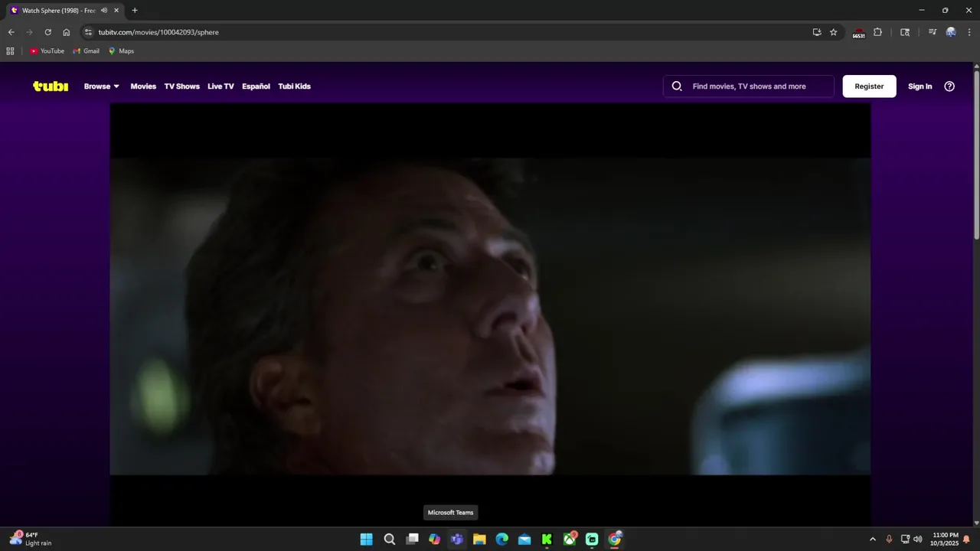View site information icon in address bar
Screen dimensions: 980x551
pyautogui.click(x=88, y=32)
